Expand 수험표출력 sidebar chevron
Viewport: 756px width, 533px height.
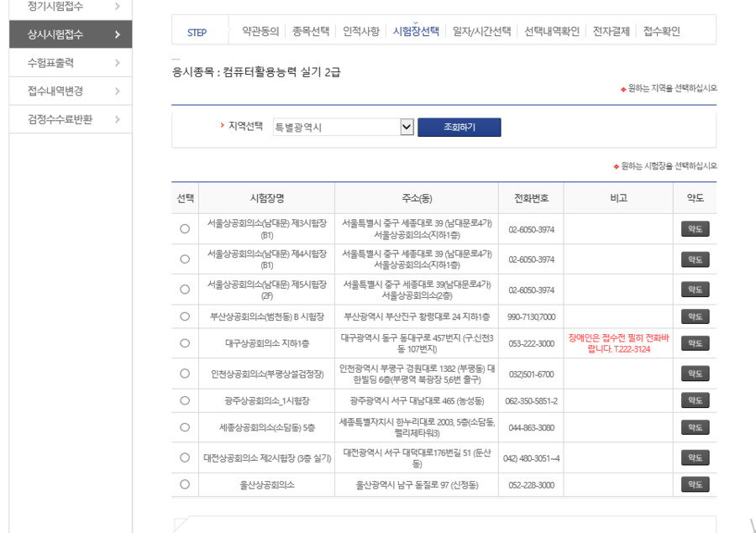(117, 63)
